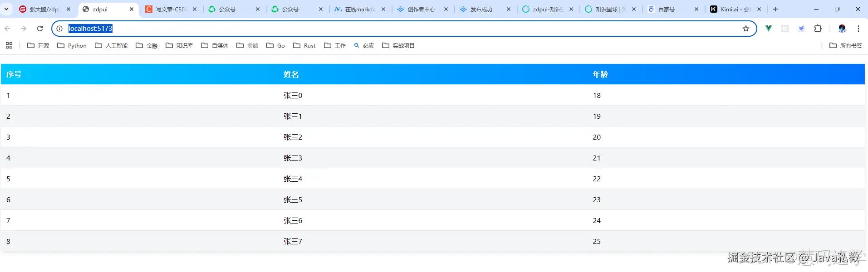The image size is (868, 272).
Task: Open the apps grid shortcut
Action: (x=9, y=45)
